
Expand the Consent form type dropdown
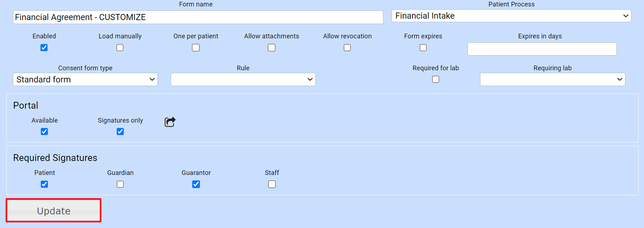click(85, 80)
